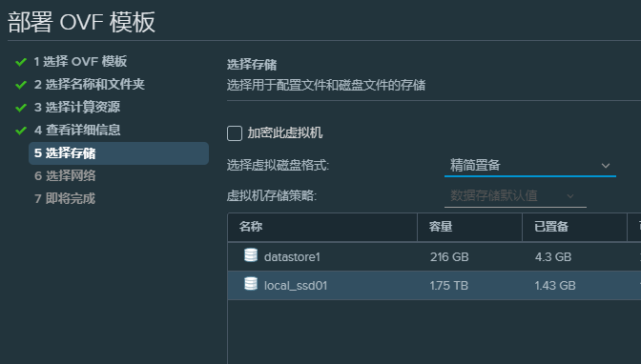The width and height of the screenshot is (641, 364).
Task: Click the local_ssd01 datastore icon
Action: point(251,284)
